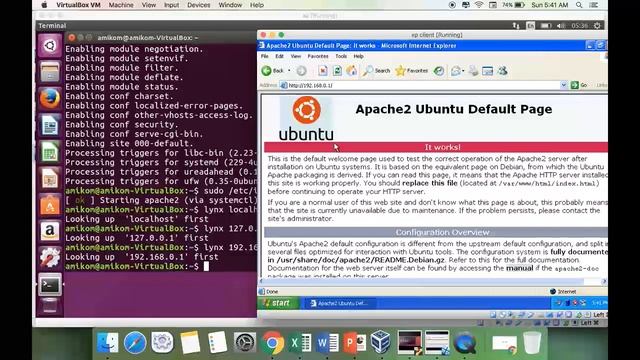
Task: Open the Trash in the macOS Dock
Action: [x=532, y=342]
